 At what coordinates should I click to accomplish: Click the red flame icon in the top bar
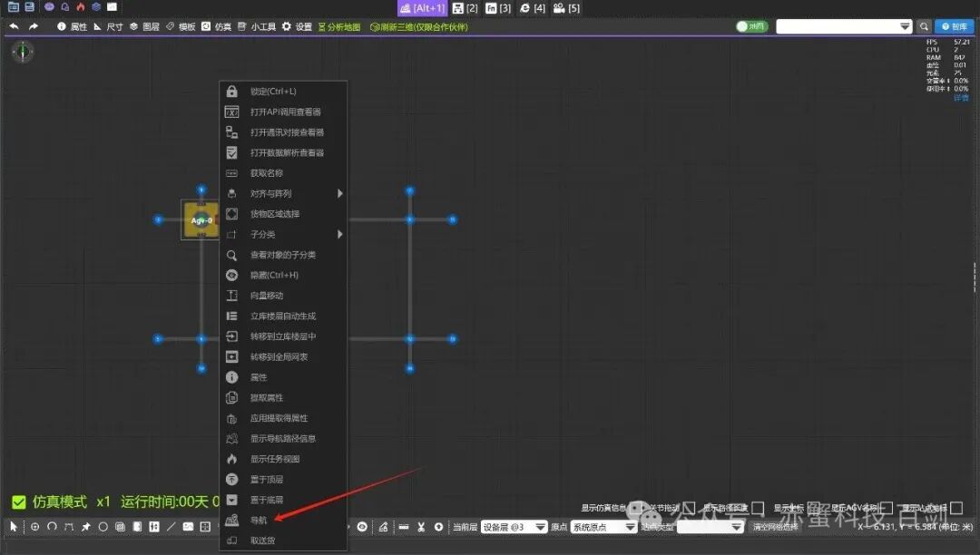[x=81, y=7]
